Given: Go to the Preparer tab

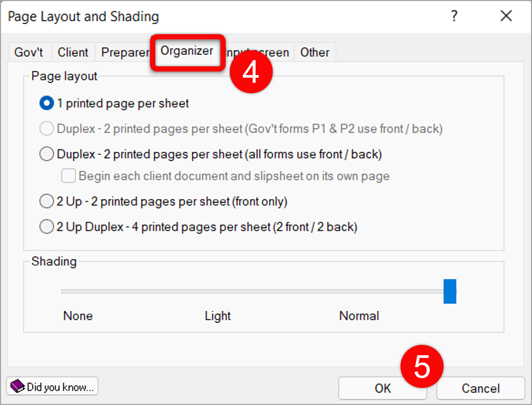Looking at the screenshot, I should [x=125, y=52].
